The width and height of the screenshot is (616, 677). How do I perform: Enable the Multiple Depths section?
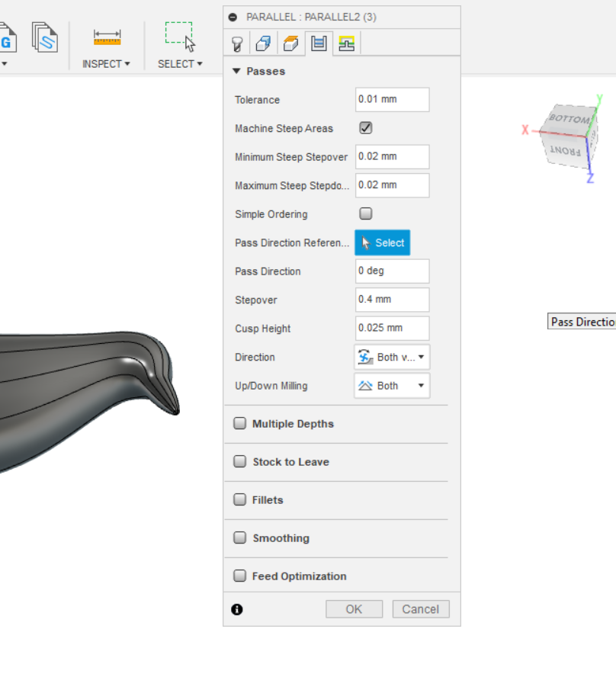point(240,423)
